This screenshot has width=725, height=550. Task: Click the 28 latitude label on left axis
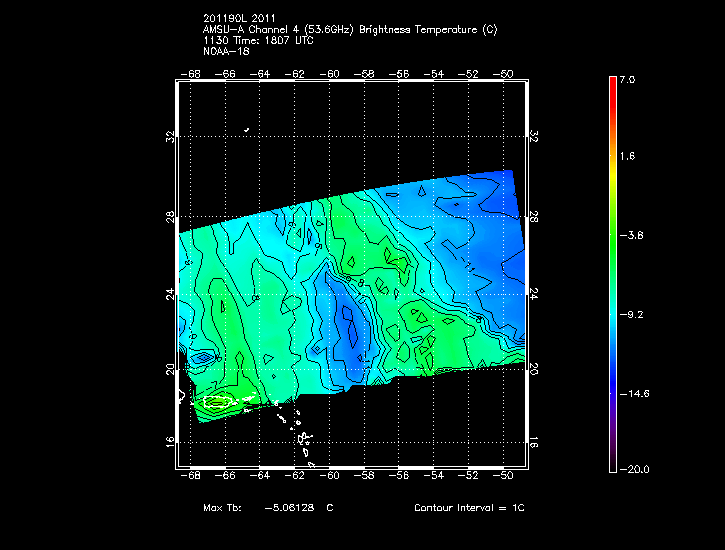(x=171, y=217)
